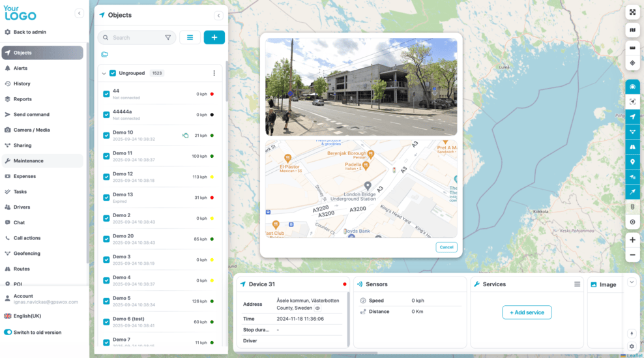Click the group folders icon under search
This screenshot has height=358, width=644.
point(105,54)
